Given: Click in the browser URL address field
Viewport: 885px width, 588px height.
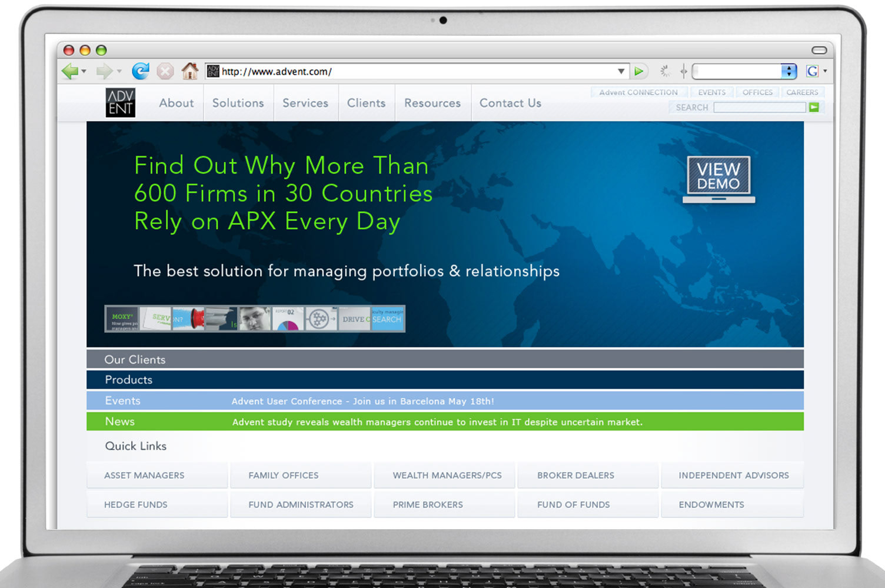Looking at the screenshot, I should click(416, 72).
